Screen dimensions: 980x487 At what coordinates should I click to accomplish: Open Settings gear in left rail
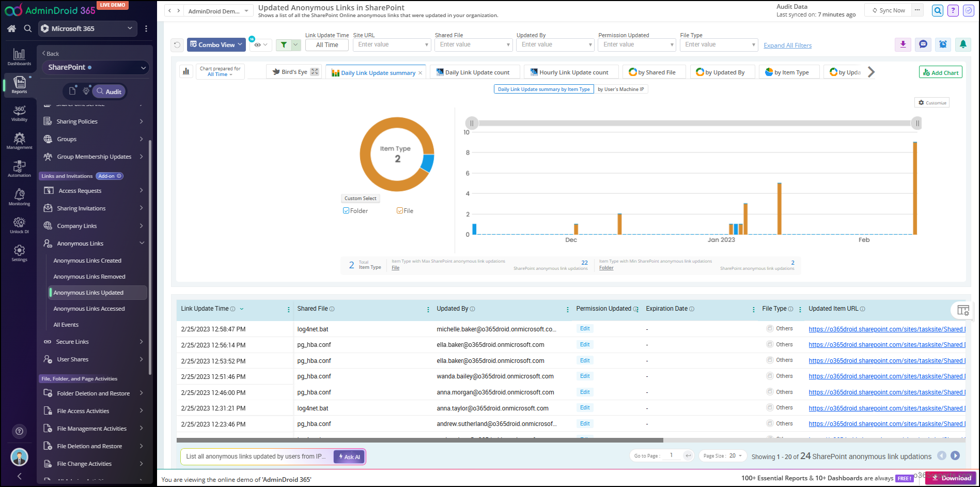(x=19, y=253)
